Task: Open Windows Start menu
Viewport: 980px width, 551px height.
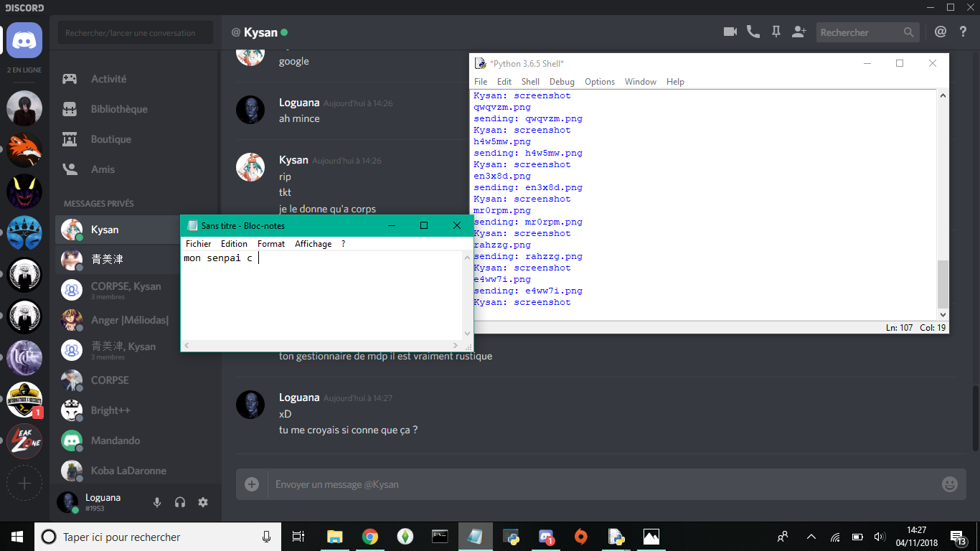Action: 17,537
